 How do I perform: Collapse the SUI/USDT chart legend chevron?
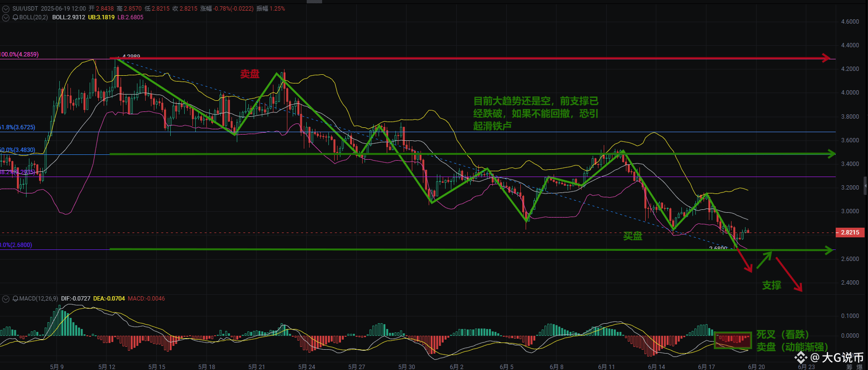point(6,9)
